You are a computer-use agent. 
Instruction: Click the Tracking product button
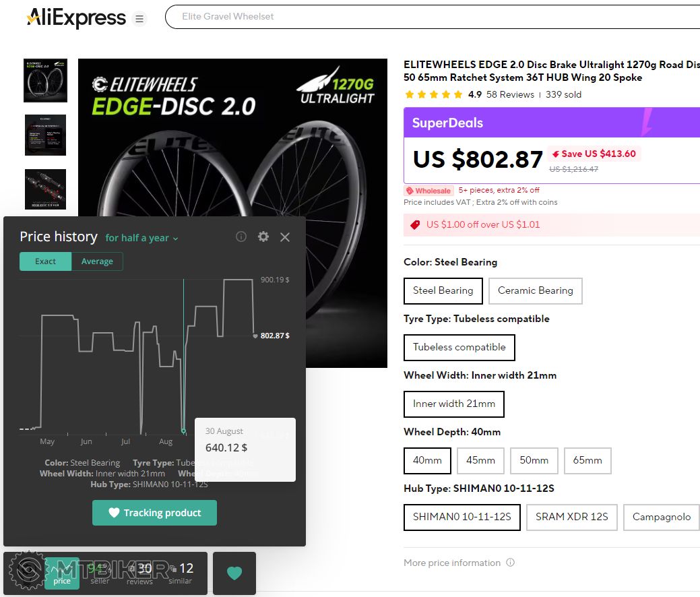point(154,513)
